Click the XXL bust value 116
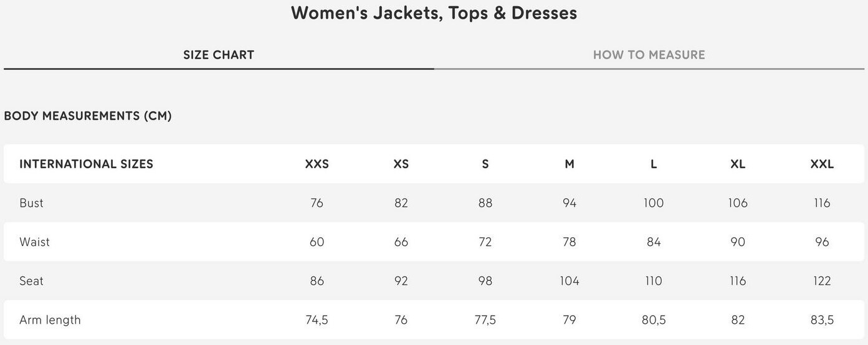The width and height of the screenshot is (868, 345). pos(822,203)
